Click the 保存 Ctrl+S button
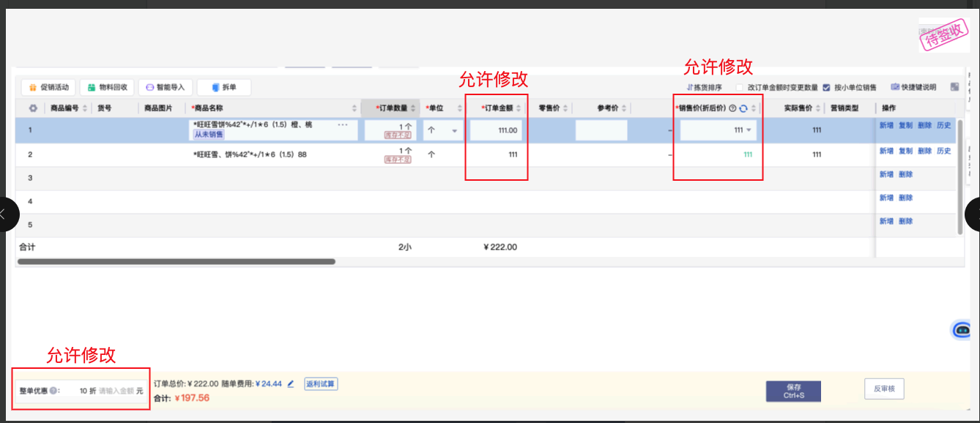Viewport: 980px width, 423px height. 793,391
